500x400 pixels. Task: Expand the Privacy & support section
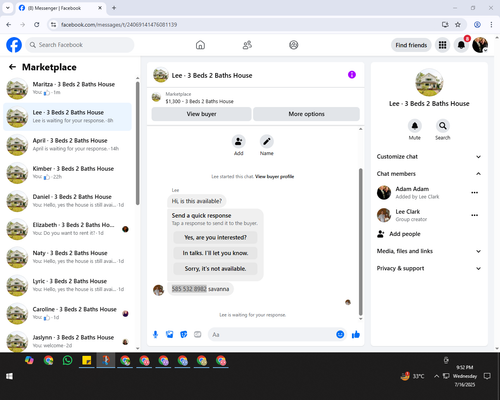coord(429,268)
